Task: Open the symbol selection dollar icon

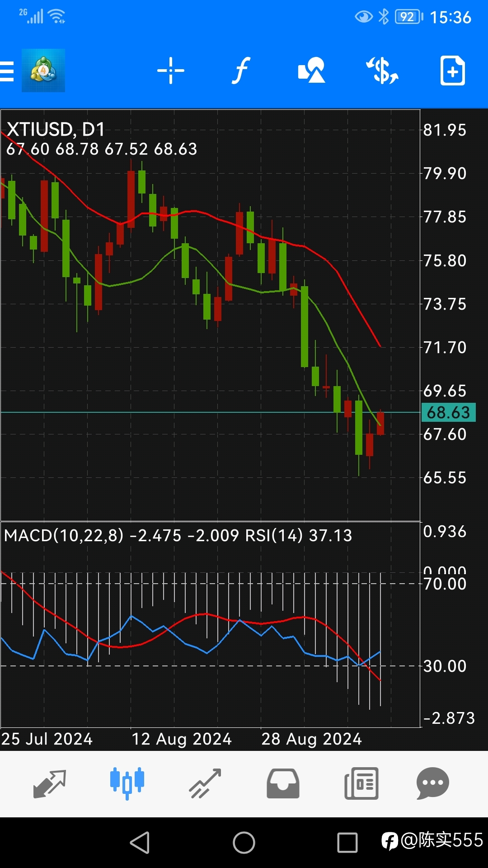Action: [382, 71]
